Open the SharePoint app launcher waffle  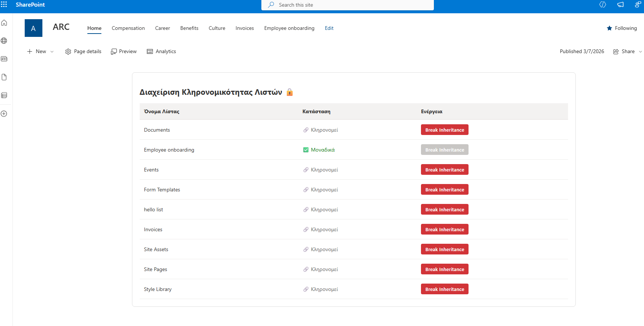coord(4,4)
